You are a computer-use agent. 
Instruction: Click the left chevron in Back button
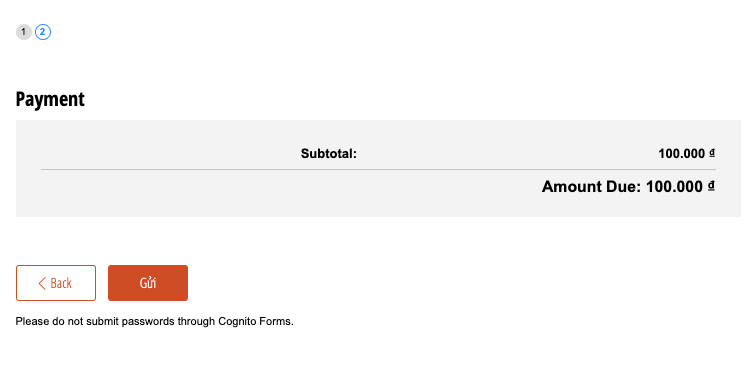tap(42, 283)
